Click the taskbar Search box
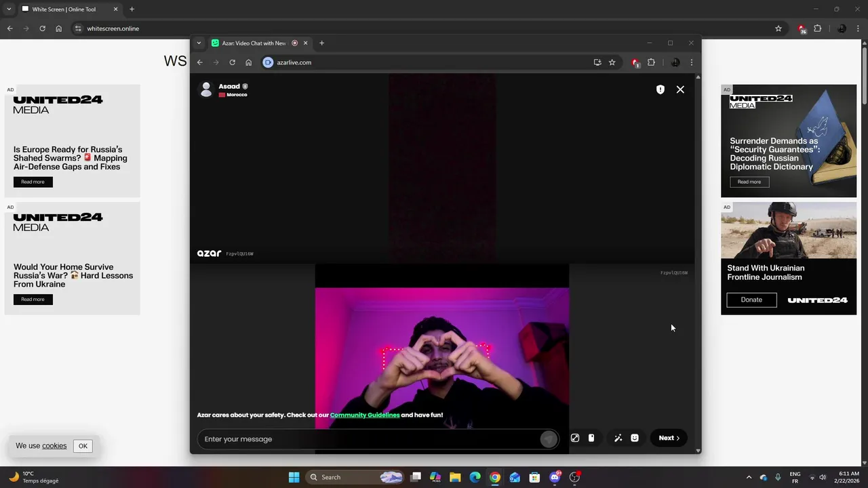The image size is (868, 488). point(355,477)
